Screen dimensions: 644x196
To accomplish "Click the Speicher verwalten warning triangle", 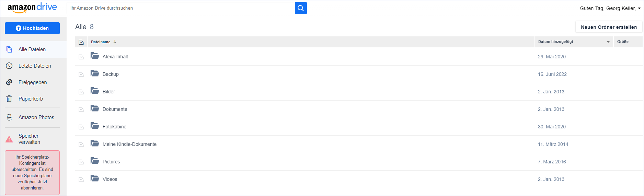I will click(x=9, y=139).
